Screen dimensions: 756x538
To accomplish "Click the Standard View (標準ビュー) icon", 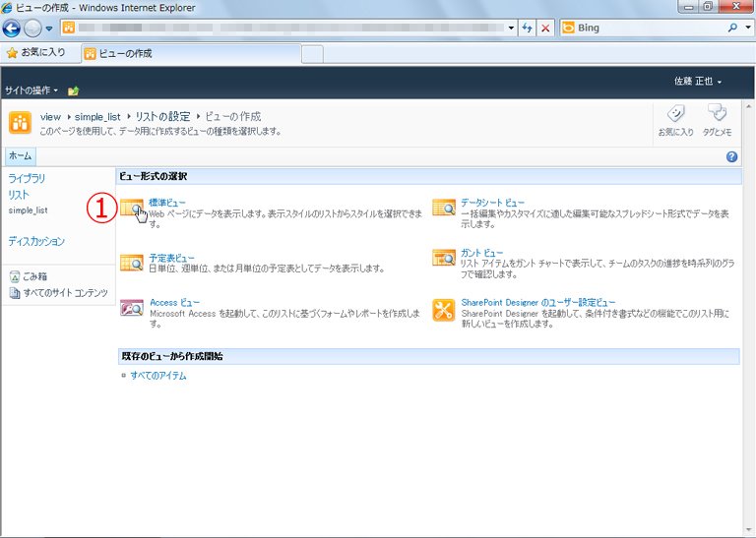I will [x=132, y=209].
